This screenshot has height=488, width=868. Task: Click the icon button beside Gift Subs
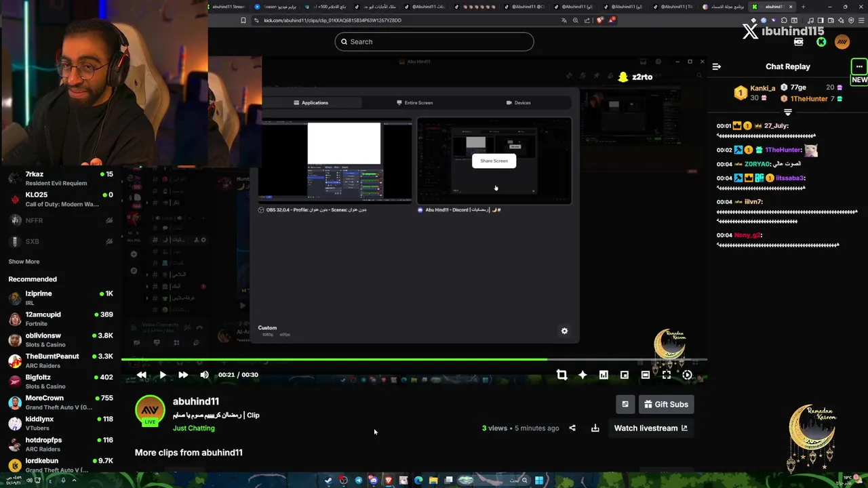pos(625,405)
